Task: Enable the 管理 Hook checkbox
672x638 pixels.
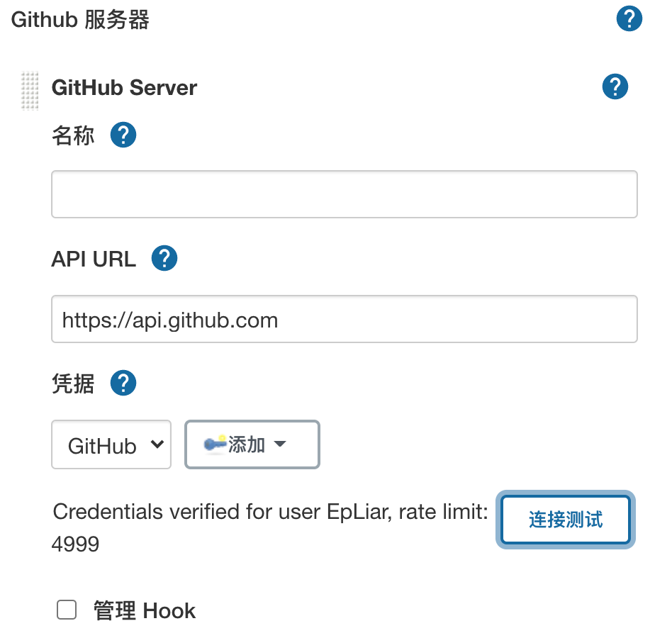Action: click(x=67, y=610)
